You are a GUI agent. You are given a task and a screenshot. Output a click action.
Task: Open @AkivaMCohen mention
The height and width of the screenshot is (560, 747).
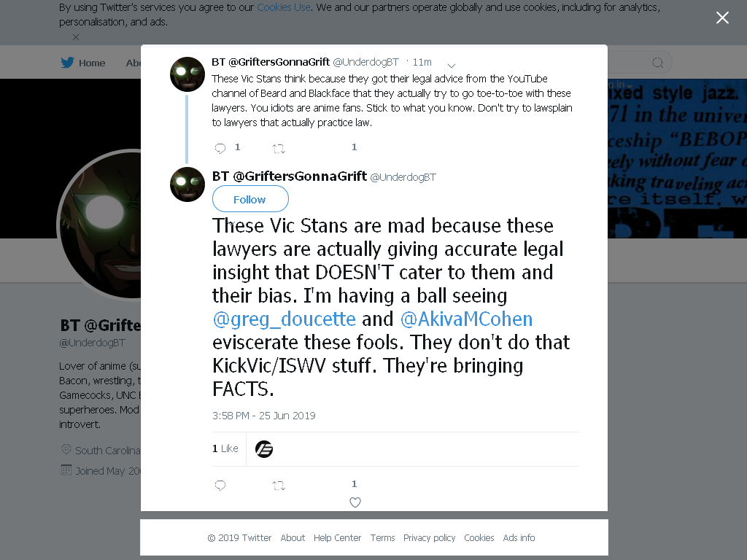tap(466, 319)
